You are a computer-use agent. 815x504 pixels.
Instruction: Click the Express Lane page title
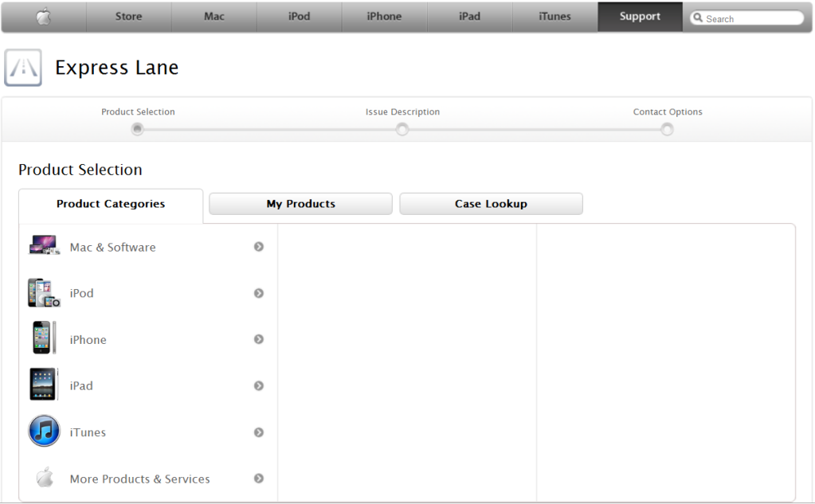point(117,68)
